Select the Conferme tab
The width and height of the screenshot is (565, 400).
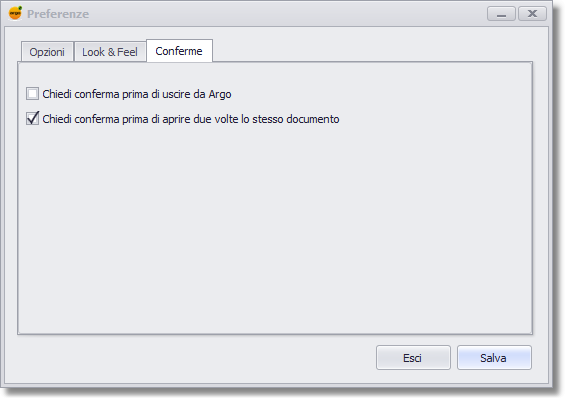(179, 51)
